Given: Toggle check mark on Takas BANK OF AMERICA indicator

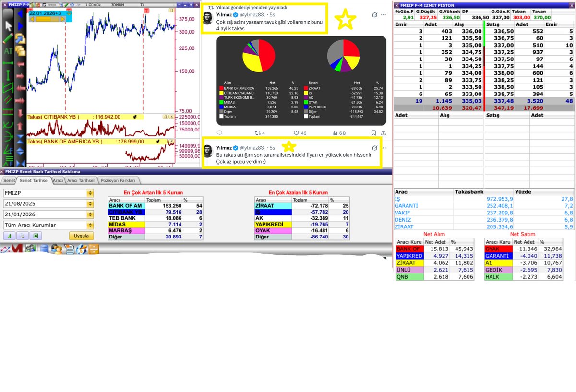Looking at the screenshot, I should (158, 141).
